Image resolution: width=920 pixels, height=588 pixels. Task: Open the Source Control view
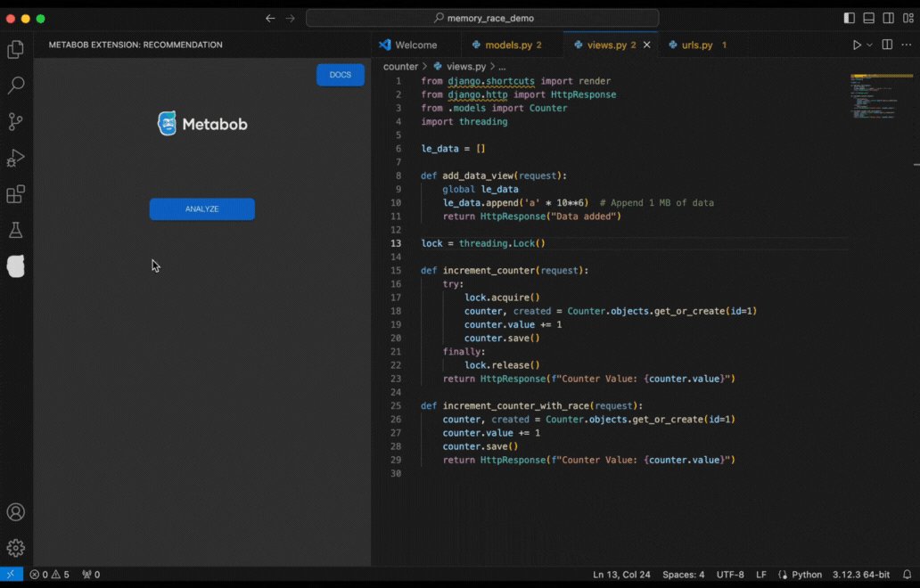pos(16,122)
